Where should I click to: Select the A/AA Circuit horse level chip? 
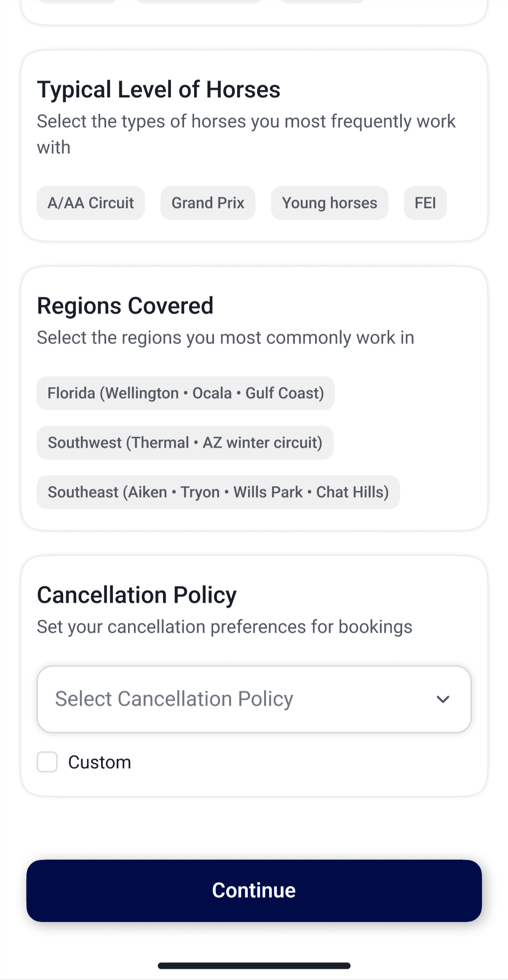91,203
